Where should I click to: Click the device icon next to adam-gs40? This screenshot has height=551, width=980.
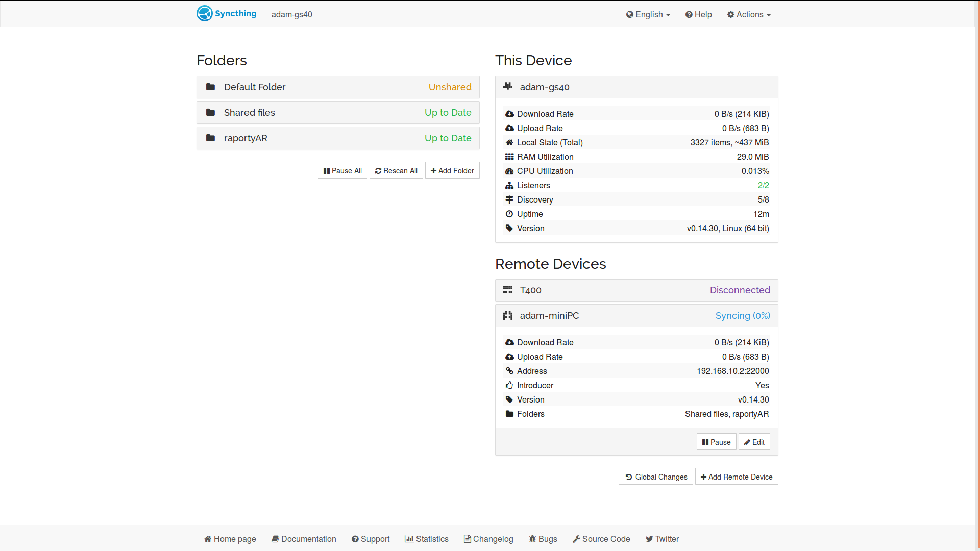[508, 87]
